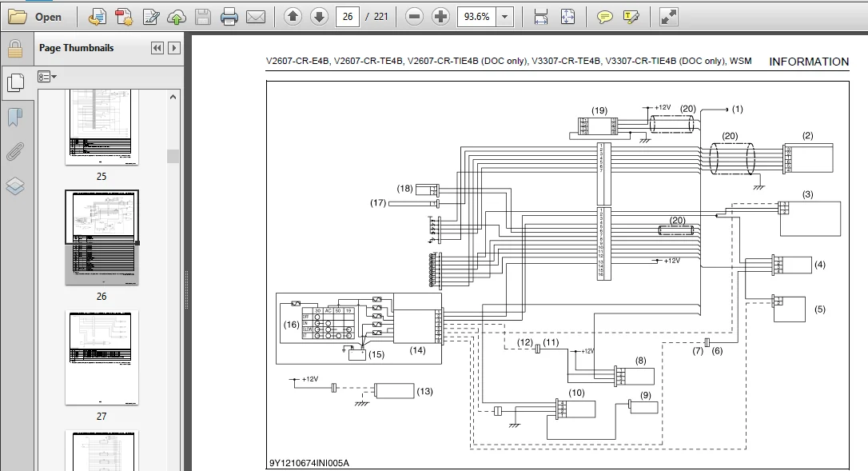
Task: Click diagram label (18)
Action: 404,189
